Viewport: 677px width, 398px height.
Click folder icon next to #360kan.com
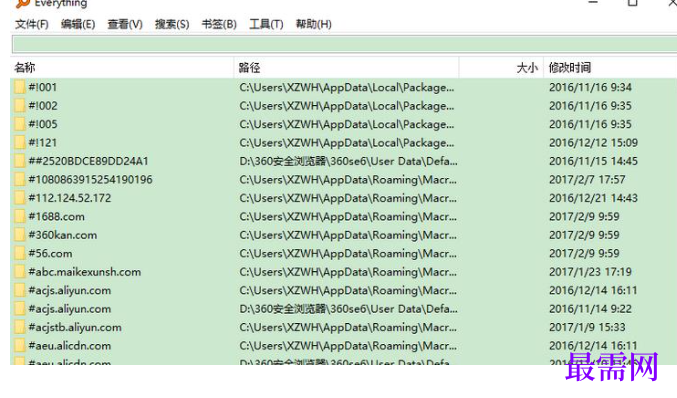19,235
